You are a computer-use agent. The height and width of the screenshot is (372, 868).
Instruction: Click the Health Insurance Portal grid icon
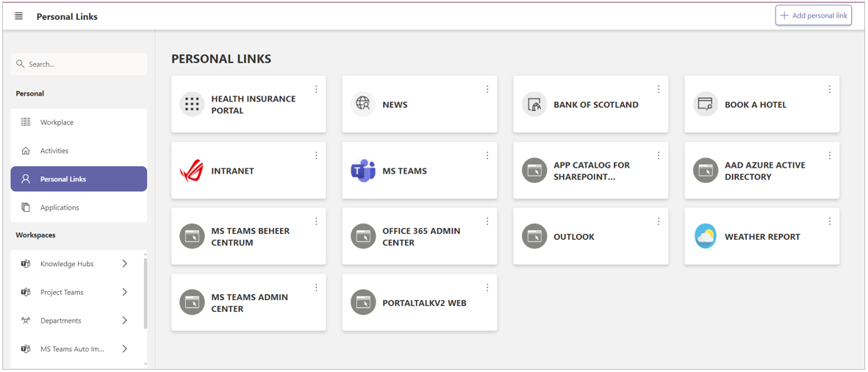pos(192,104)
